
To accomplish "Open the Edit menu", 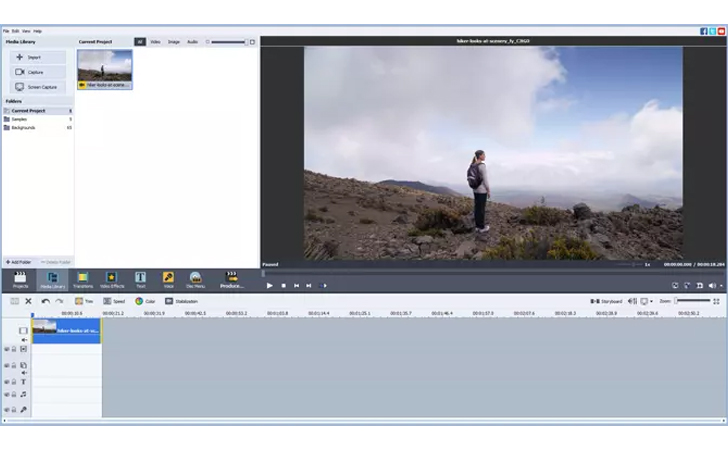I will click(x=16, y=31).
